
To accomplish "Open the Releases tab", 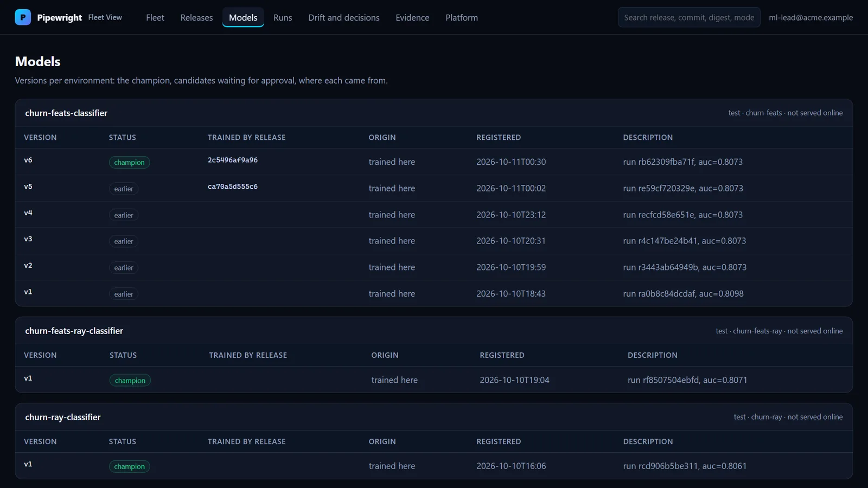I will pos(196,17).
